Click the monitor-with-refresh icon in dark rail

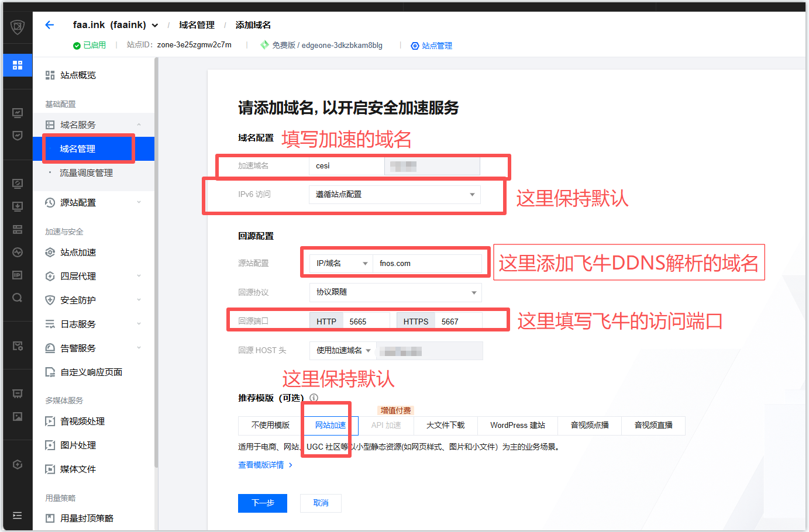tap(18, 184)
